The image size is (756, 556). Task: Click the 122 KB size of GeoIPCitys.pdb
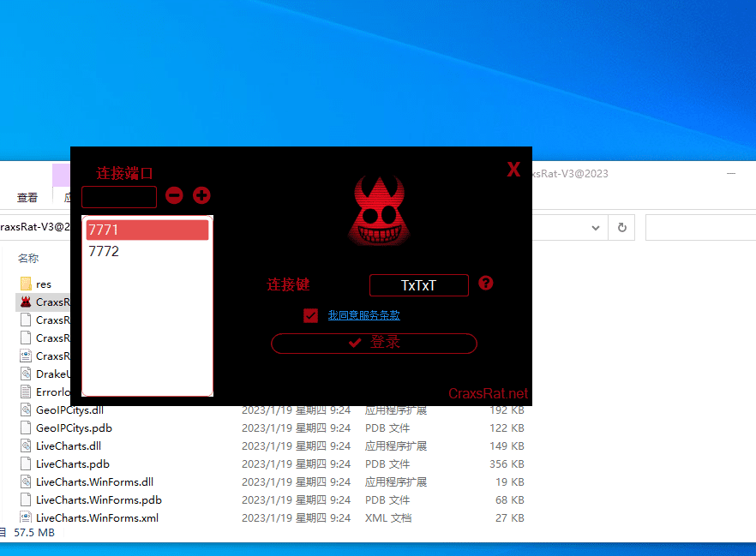click(x=507, y=427)
